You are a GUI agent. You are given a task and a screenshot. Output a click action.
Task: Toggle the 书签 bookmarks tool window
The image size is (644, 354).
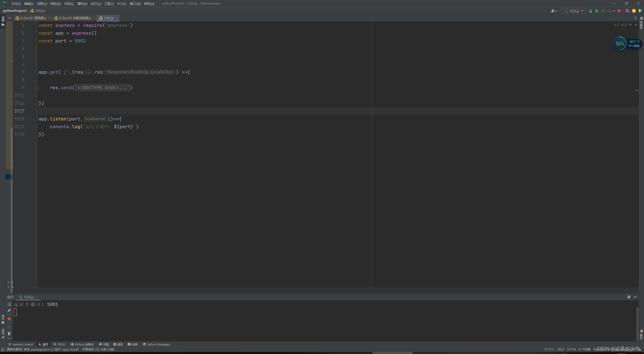click(x=3, y=319)
